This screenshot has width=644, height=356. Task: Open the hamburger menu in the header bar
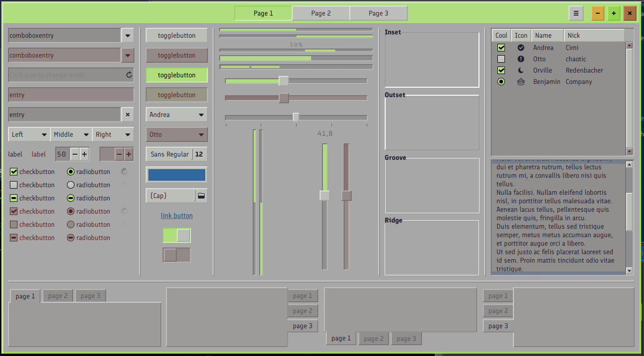(x=576, y=13)
